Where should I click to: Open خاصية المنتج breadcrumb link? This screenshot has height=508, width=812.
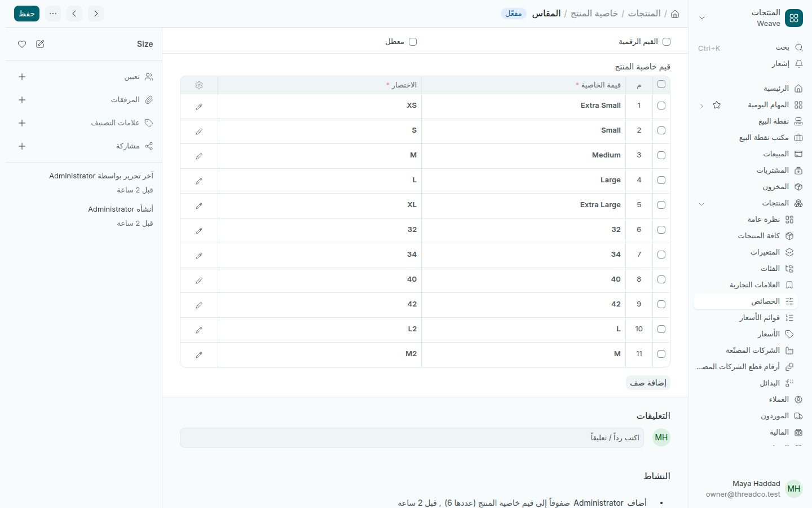[x=594, y=14]
